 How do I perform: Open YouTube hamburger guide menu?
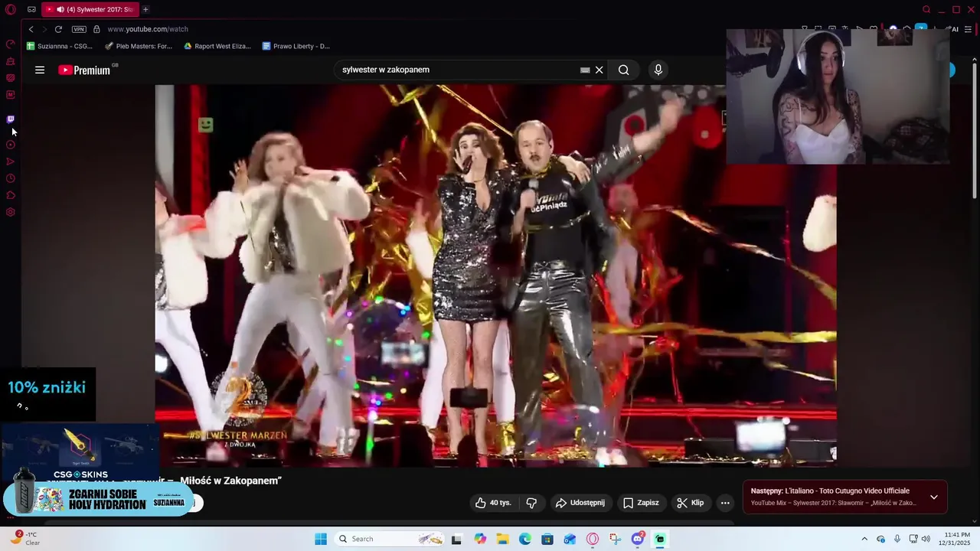point(40,70)
